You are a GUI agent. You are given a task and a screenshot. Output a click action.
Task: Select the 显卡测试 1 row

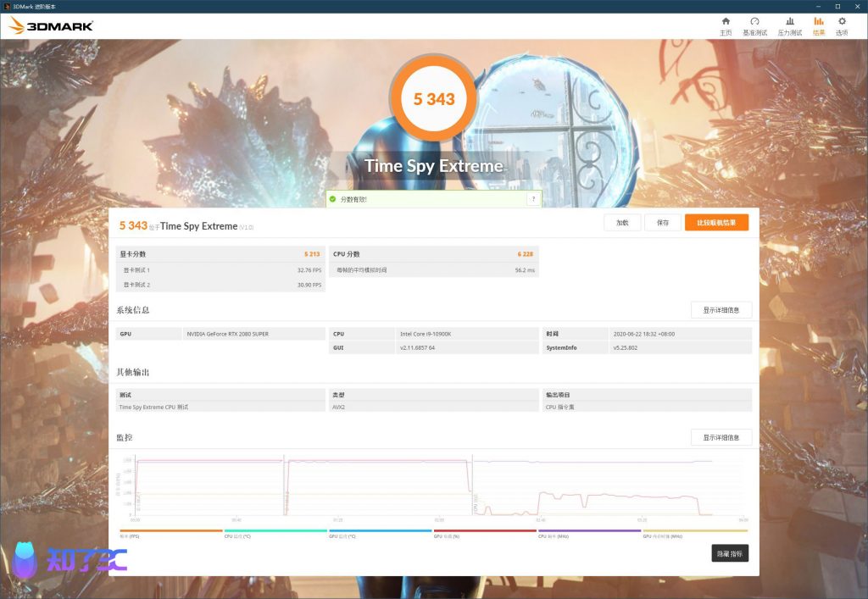point(220,270)
